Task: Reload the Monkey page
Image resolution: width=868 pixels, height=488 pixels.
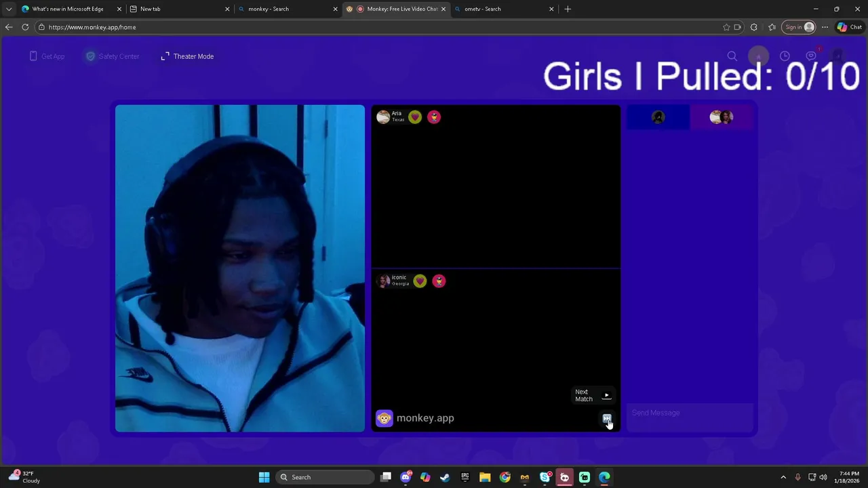Action: click(25, 27)
